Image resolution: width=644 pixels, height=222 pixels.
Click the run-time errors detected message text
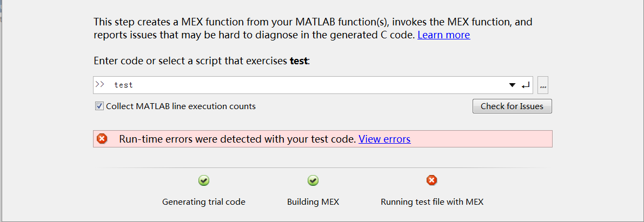(237, 139)
